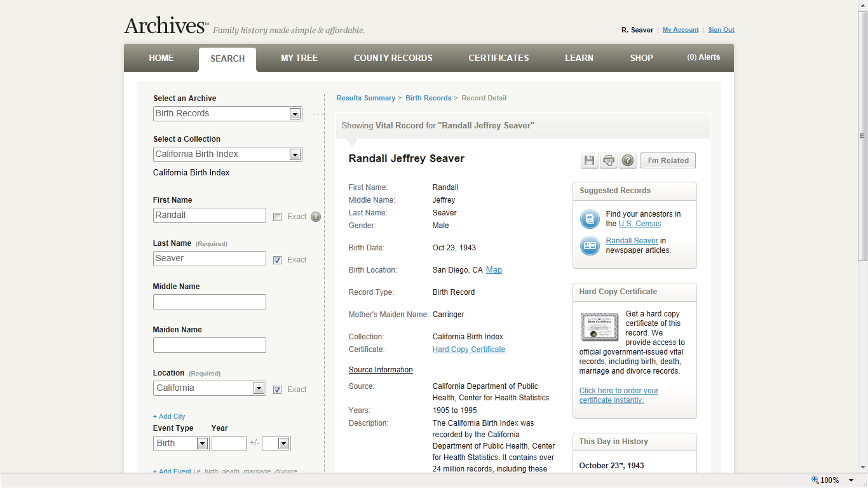Open the COUNTY RECORDS tab

(393, 58)
